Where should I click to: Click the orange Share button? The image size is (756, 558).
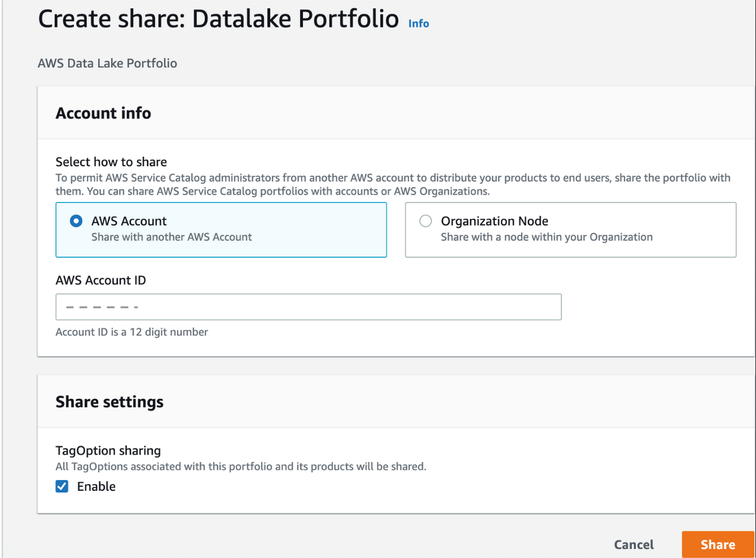coord(717,544)
